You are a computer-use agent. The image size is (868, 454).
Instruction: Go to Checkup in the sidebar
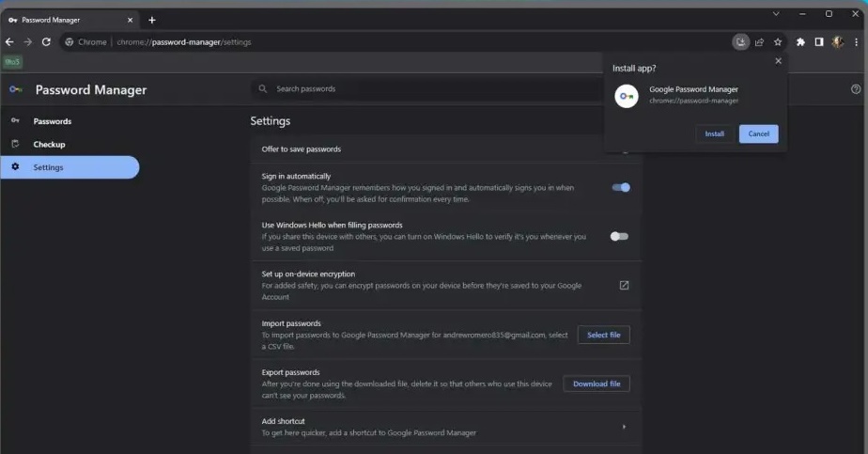(49, 145)
